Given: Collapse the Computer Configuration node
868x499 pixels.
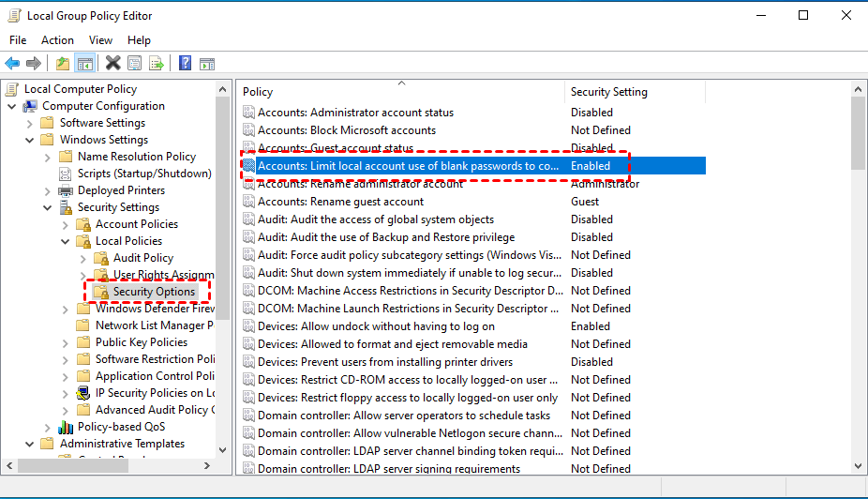Looking at the screenshot, I should 12,106.
